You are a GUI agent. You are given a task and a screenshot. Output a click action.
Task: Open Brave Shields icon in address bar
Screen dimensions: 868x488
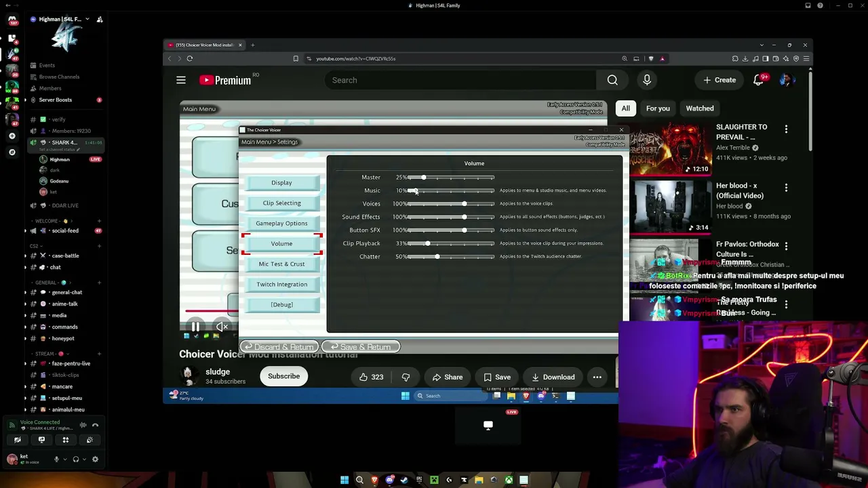651,58
